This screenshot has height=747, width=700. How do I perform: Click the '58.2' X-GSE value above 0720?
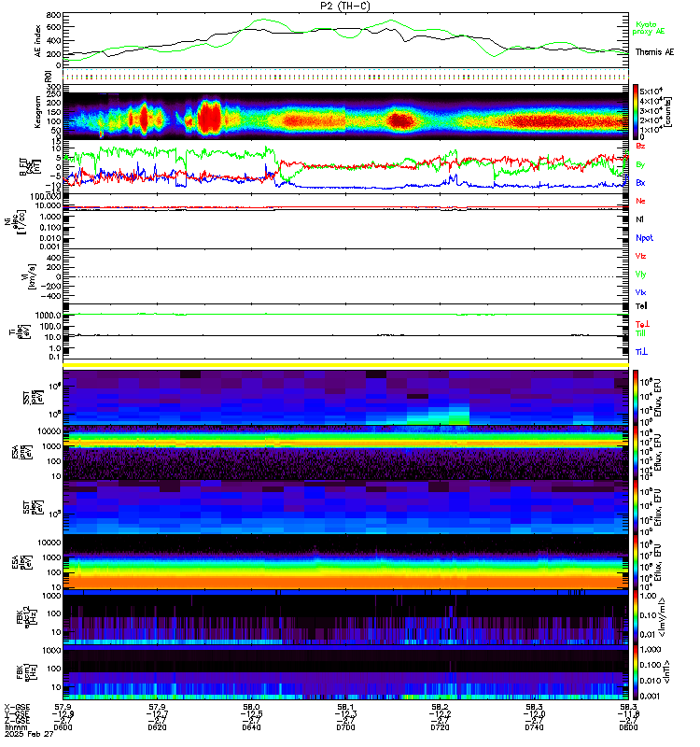point(440,707)
